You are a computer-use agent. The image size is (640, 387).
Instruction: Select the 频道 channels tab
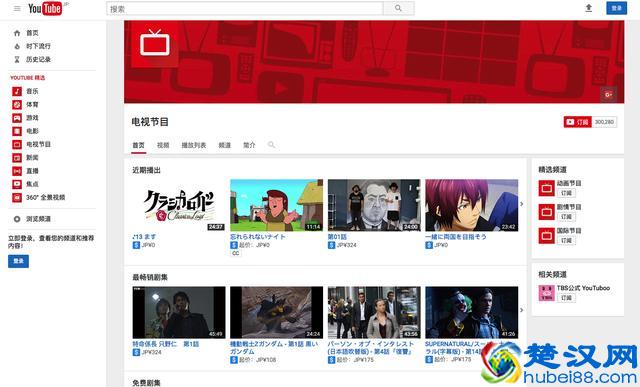click(x=224, y=145)
